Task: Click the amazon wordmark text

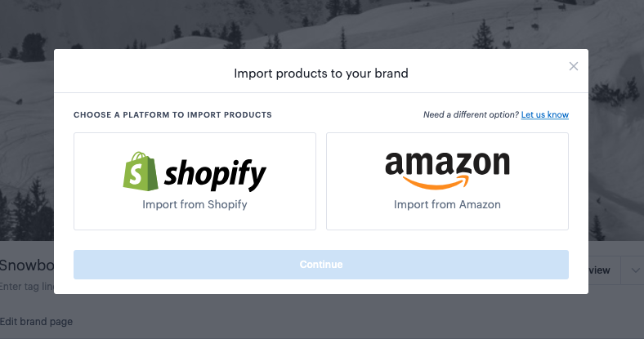Action: (x=447, y=163)
